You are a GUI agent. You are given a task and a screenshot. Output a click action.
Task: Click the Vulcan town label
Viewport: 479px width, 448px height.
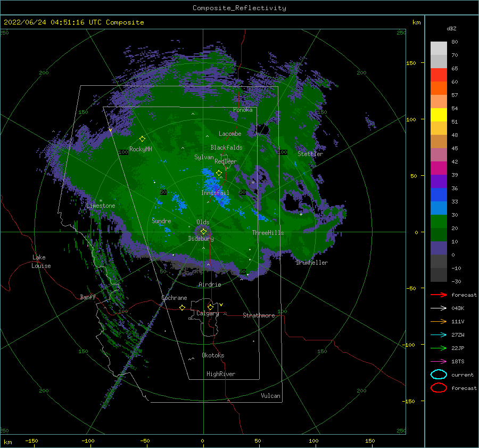[270, 396]
